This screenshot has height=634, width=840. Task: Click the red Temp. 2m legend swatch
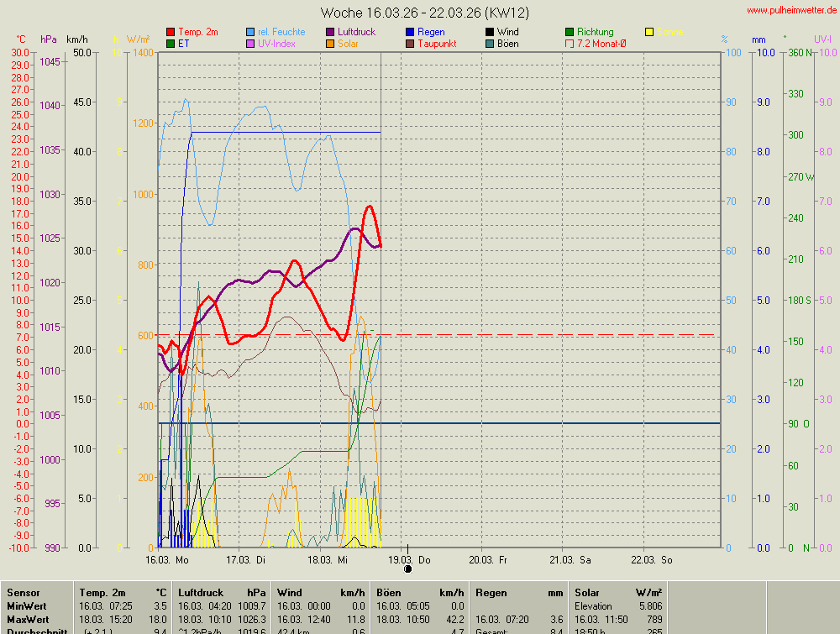click(171, 32)
